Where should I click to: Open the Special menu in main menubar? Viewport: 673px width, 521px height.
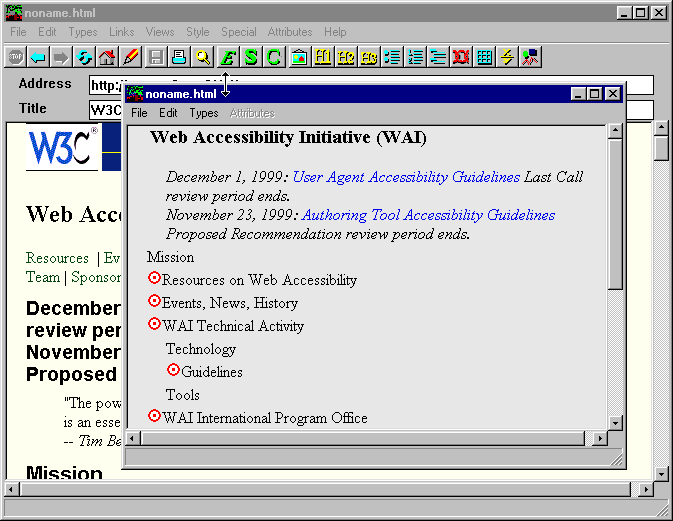click(238, 32)
